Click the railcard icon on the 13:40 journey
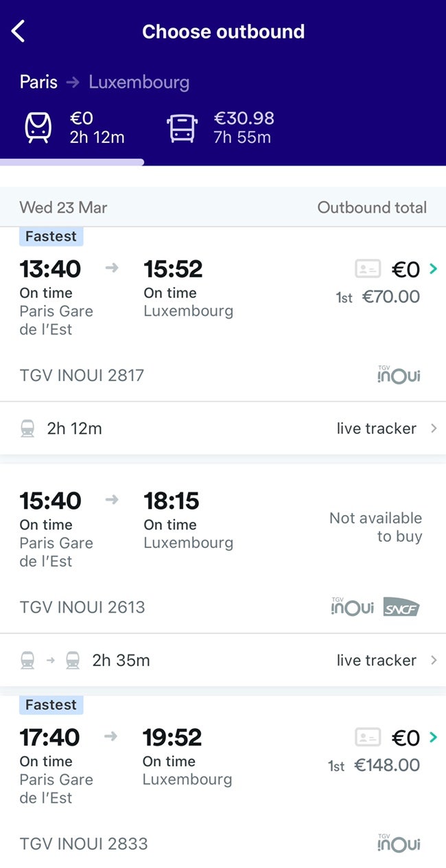Image resolution: width=446 pixels, height=868 pixels. [367, 268]
